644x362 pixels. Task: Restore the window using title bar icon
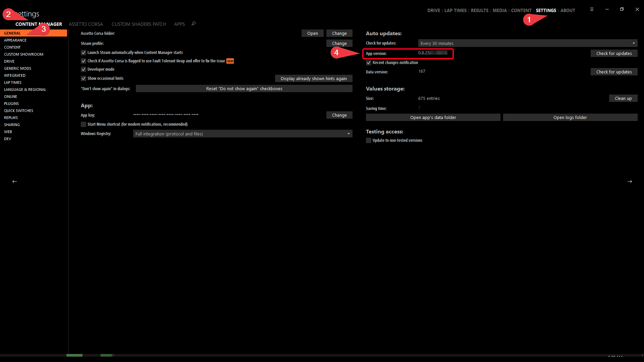click(x=622, y=9)
